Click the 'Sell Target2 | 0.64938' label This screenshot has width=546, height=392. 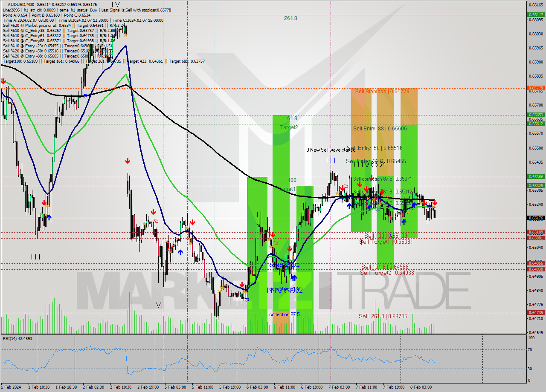[x=387, y=273]
